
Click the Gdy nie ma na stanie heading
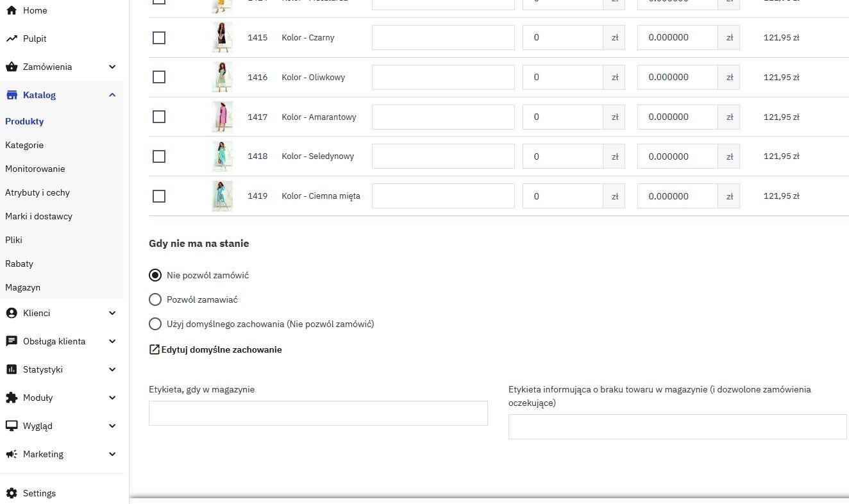[x=199, y=244]
